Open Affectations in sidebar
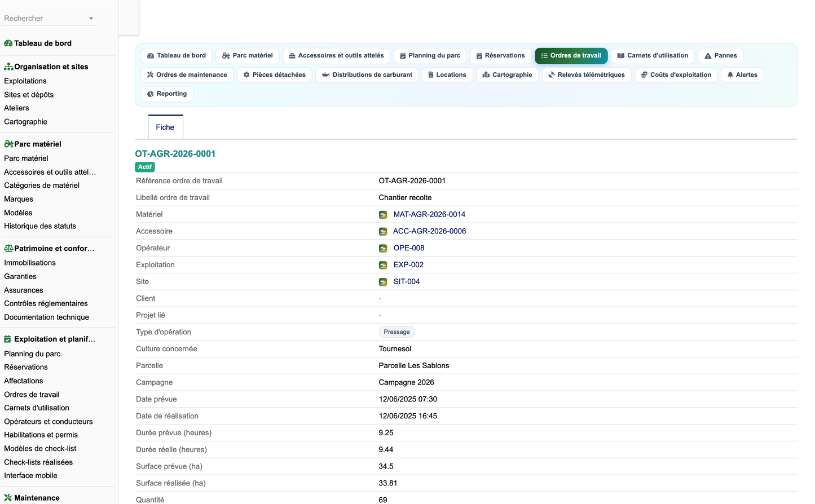This screenshot has width=815, height=504. pos(24,381)
